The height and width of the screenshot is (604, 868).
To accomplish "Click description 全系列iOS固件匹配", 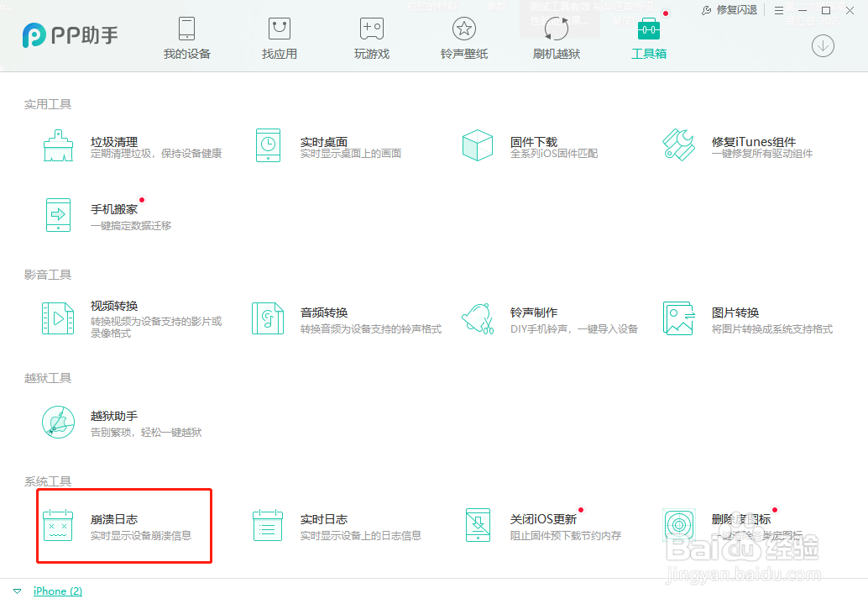I will click(553, 154).
